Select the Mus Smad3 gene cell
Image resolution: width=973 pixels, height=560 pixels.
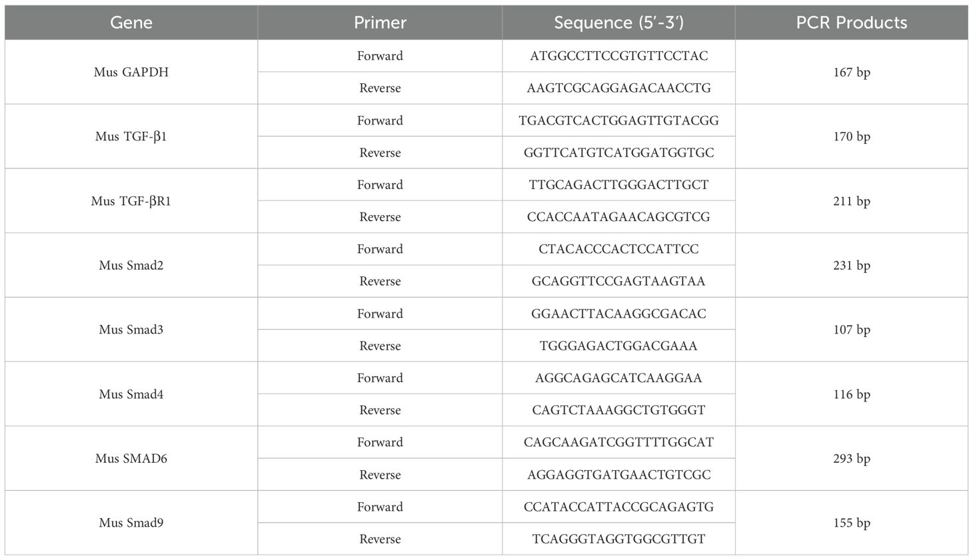pos(131,330)
